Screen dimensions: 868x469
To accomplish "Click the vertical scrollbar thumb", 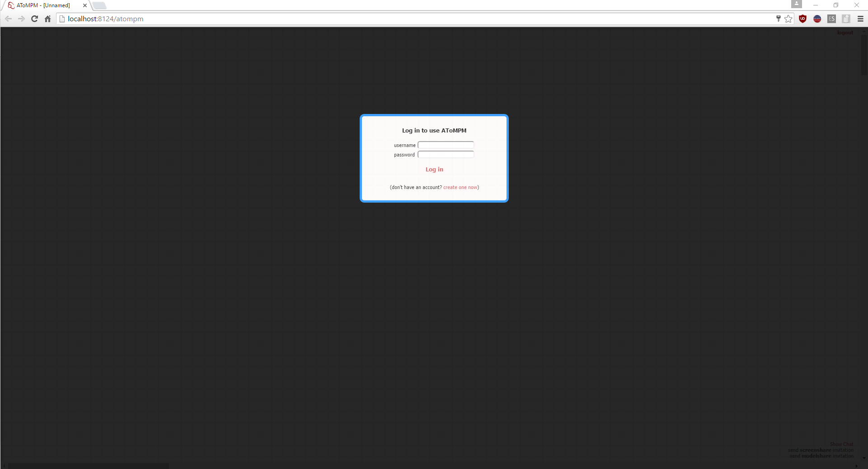I will click(x=864, y=54).
